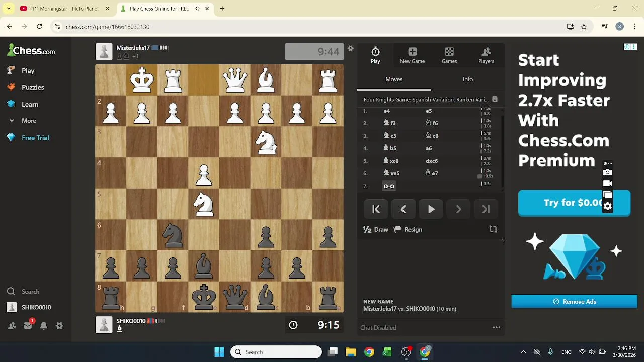Show the Info subtab
This screenshot has width=644, height=362.
(468, 79)
